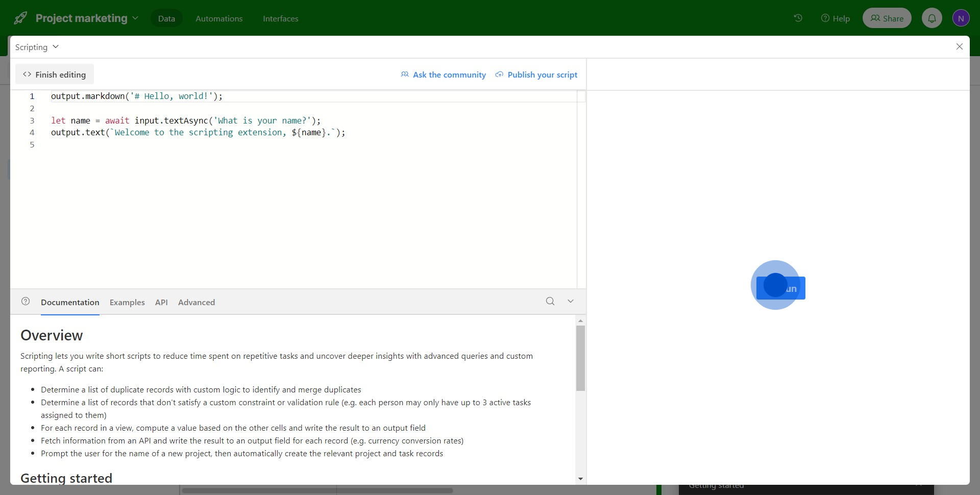This screenshot has width=980, height=495.
Task: Open the Interfaces tab
Action: pos(281,18)
